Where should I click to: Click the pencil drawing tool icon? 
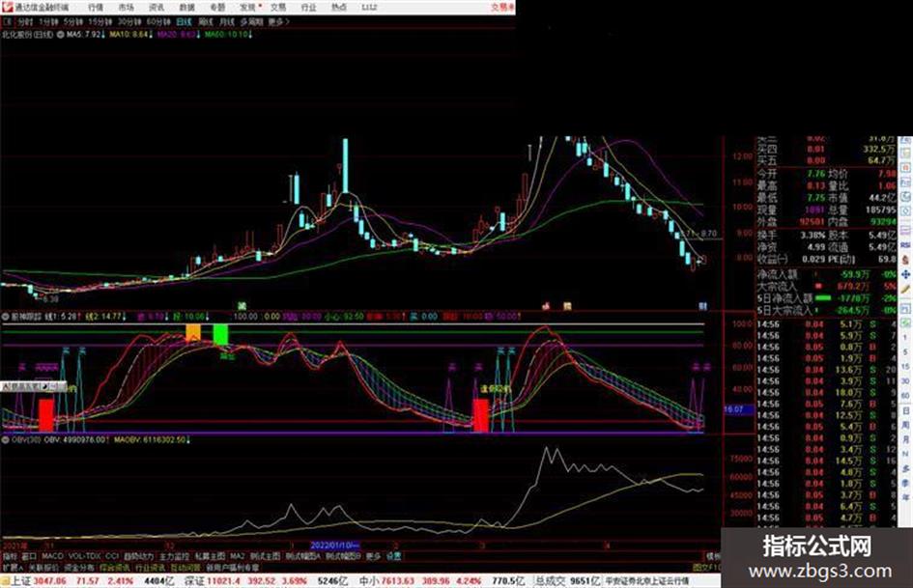pyautogui.click(x=905, y=289)
